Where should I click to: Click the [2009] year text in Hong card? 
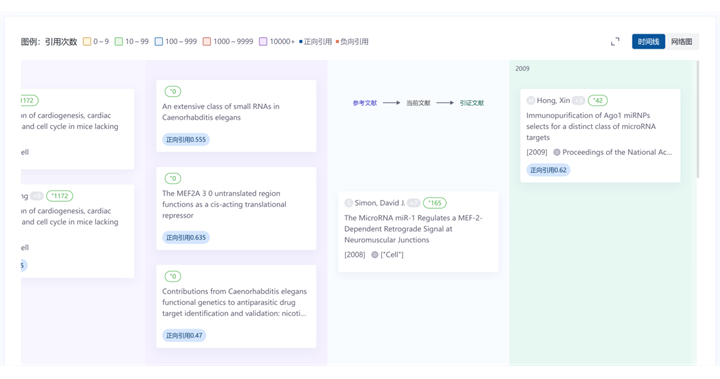tap(537, 152)
